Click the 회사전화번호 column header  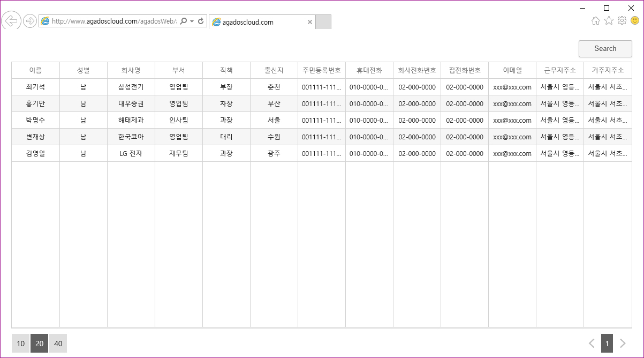(x=416, y=70)
